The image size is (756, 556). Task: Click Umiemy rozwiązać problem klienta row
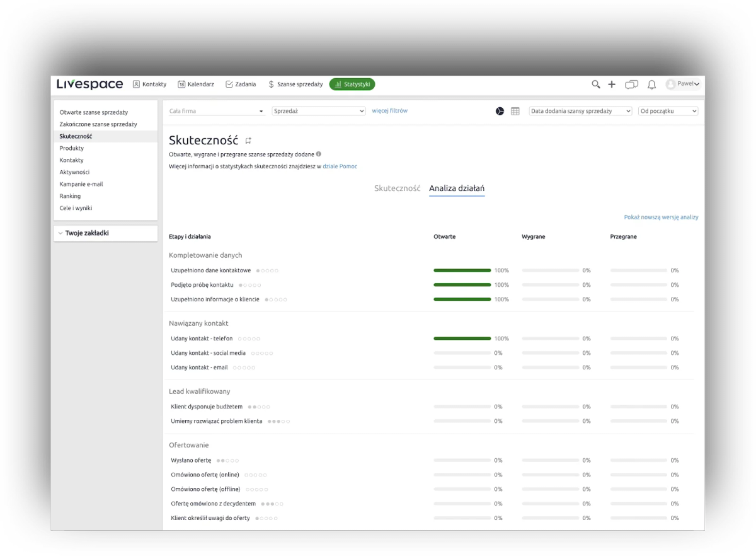coord(432,421)
